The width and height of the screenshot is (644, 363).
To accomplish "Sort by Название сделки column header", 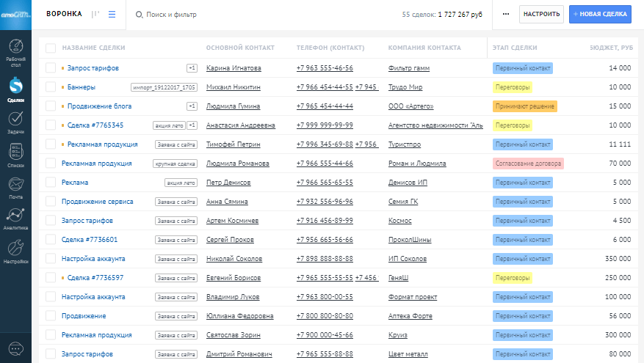I will click(93, 48).
